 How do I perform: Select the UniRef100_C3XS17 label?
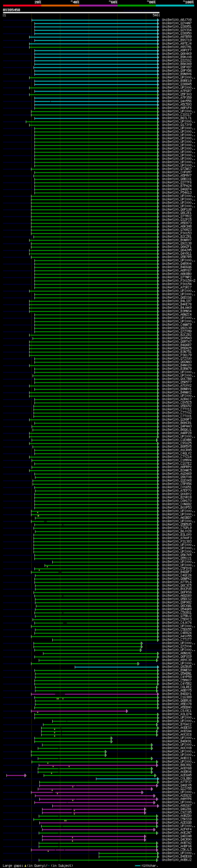(x=176, y=115)
